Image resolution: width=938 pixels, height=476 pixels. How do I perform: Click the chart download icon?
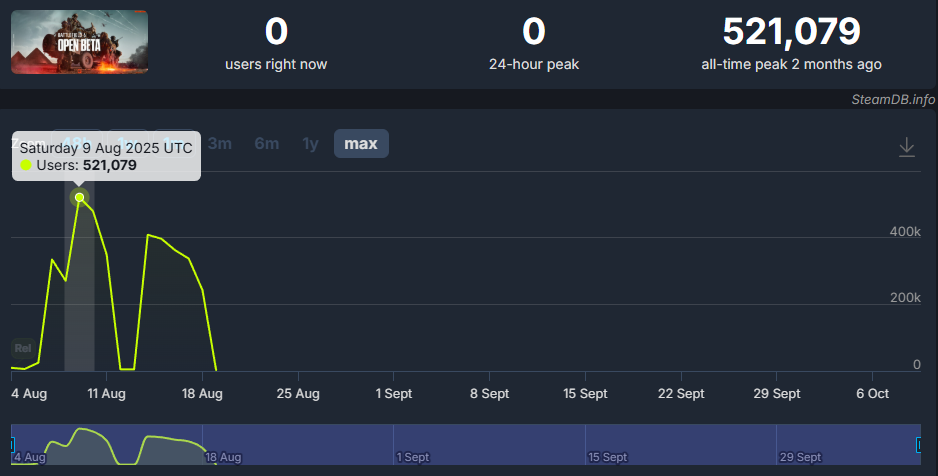click(906, 147)
